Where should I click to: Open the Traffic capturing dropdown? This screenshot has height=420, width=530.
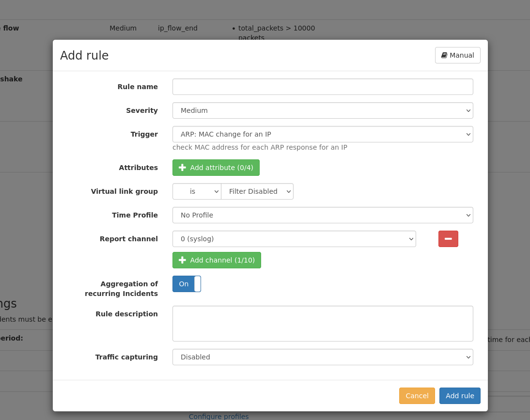323,357
